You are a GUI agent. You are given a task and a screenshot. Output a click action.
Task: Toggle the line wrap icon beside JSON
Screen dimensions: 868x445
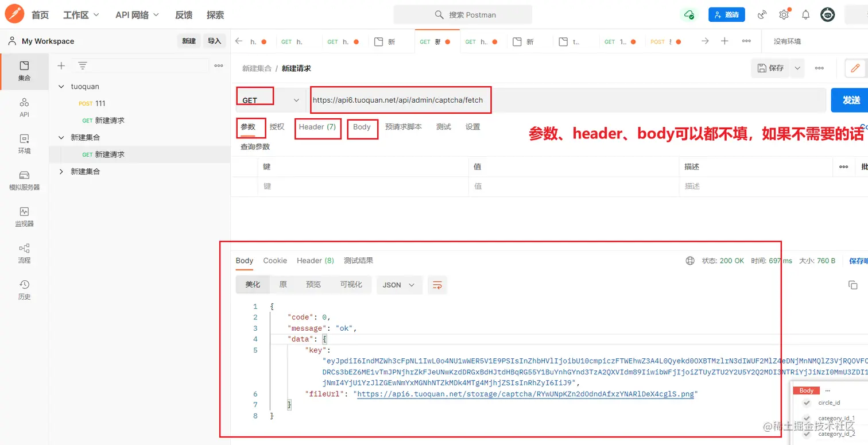(x=437, y=285)
